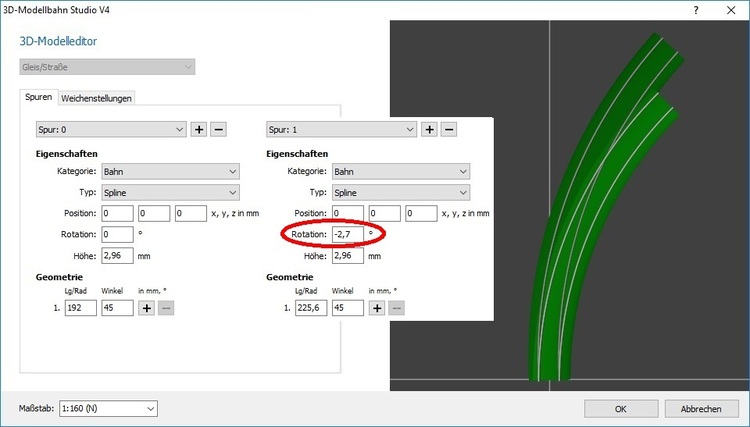Click Position x field of Spur: 0

[x=118, y=213]
